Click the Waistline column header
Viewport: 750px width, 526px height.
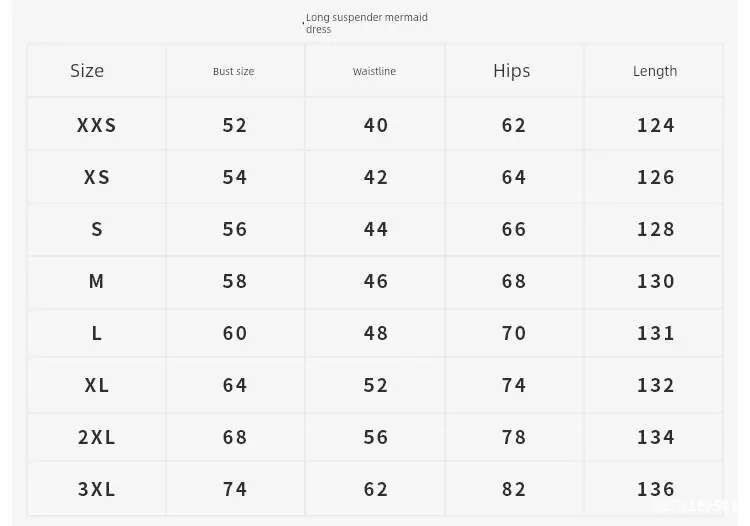[374, 71]
